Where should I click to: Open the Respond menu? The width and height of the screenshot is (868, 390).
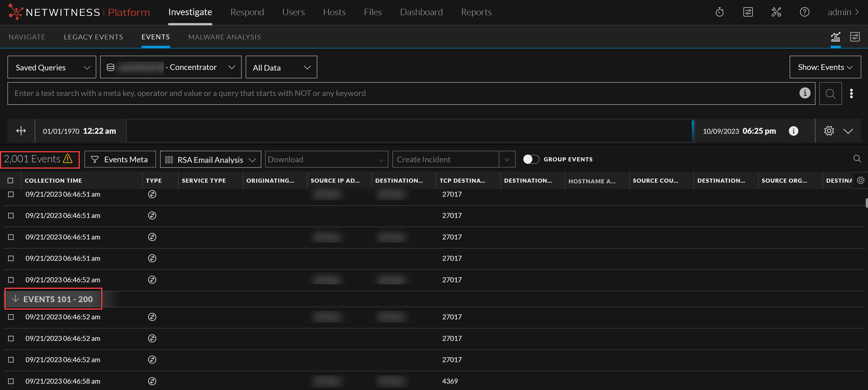click(247, 12)
